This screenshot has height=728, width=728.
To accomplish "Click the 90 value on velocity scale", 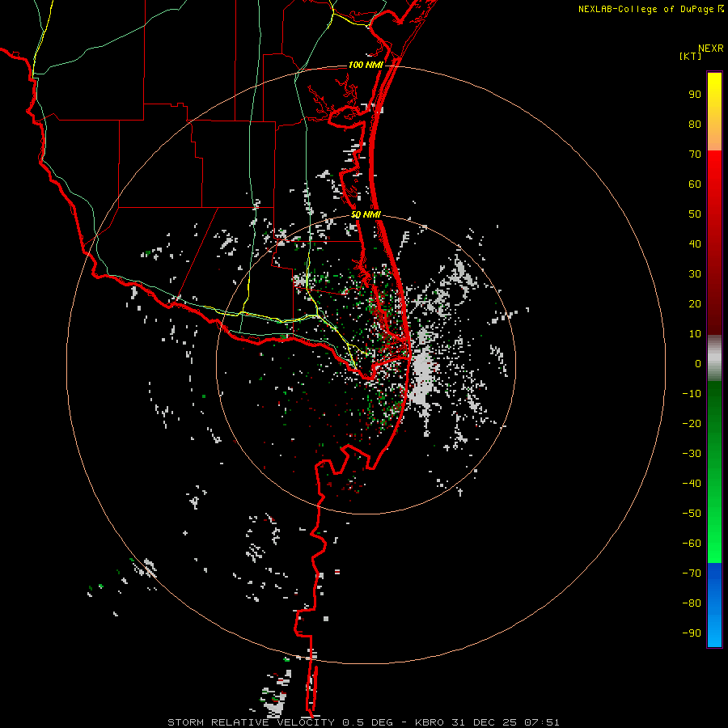I will pos(695,95).
